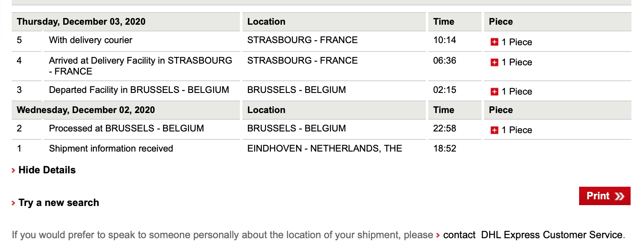Click red arrow icon before contact
644x247 pixels.
tap(438, 235)
